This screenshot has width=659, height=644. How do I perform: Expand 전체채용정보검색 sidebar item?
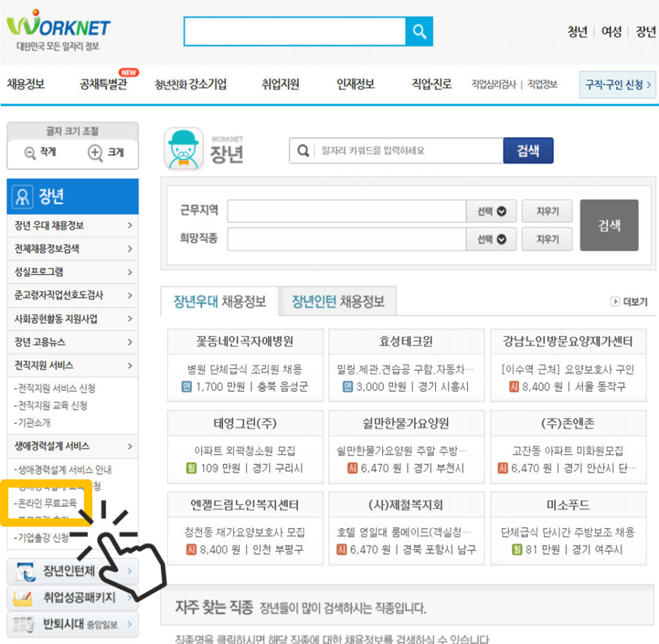point(73,249)
